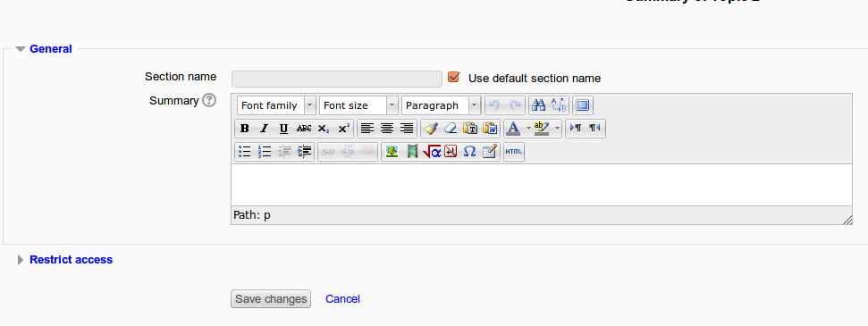
Task: Paste from Word
Action: point(491,129)
